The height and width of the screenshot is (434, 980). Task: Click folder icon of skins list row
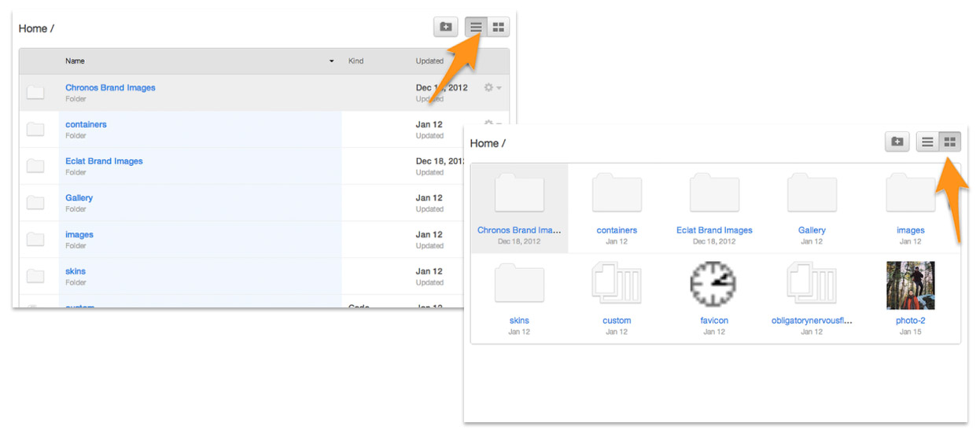[35, 276]
